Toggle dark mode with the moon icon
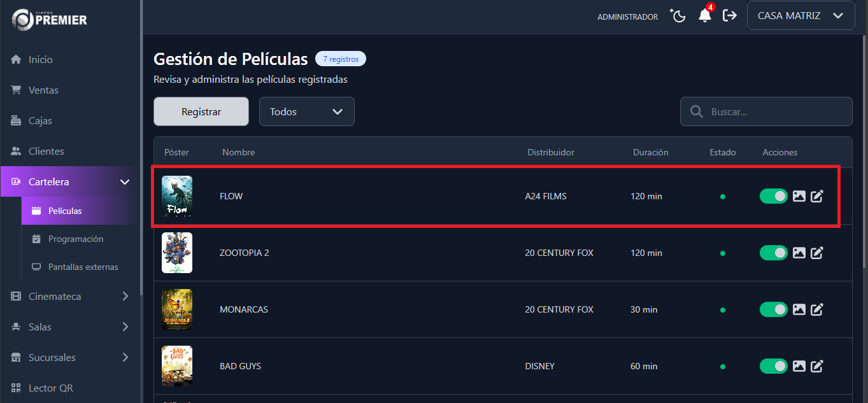This screenshot has height=403, width=868. (678, 16)
